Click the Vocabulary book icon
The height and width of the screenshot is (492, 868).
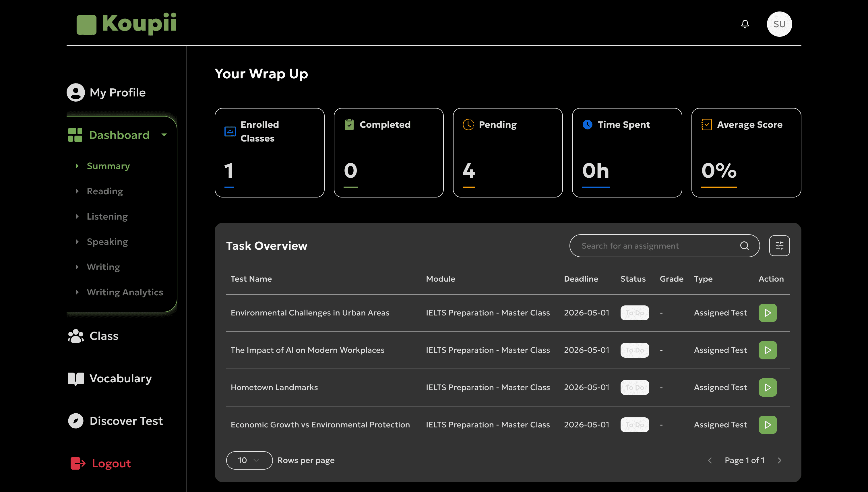[75, 378]
